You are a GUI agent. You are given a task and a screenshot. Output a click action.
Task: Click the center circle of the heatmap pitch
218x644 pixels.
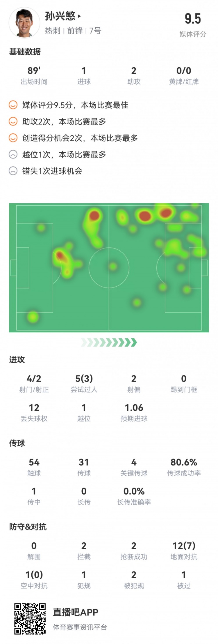(x=109, y=268)
